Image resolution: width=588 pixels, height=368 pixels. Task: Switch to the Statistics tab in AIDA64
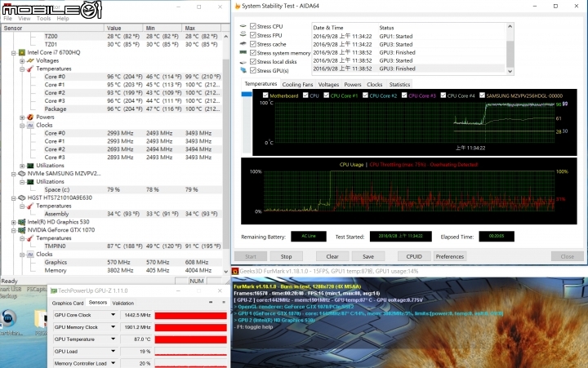tap(399, 84)
